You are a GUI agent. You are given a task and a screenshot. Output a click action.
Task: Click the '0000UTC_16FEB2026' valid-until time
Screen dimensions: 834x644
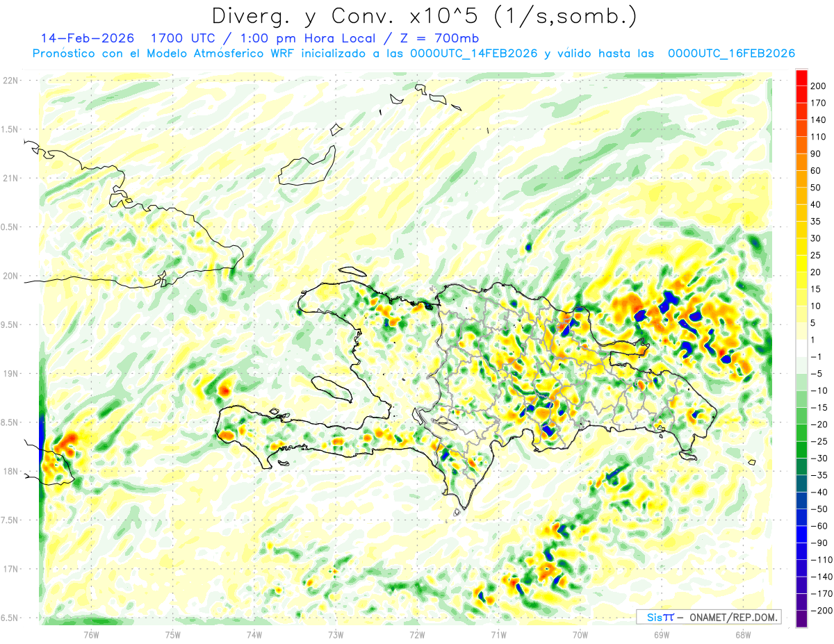click(x=731, y=53)
